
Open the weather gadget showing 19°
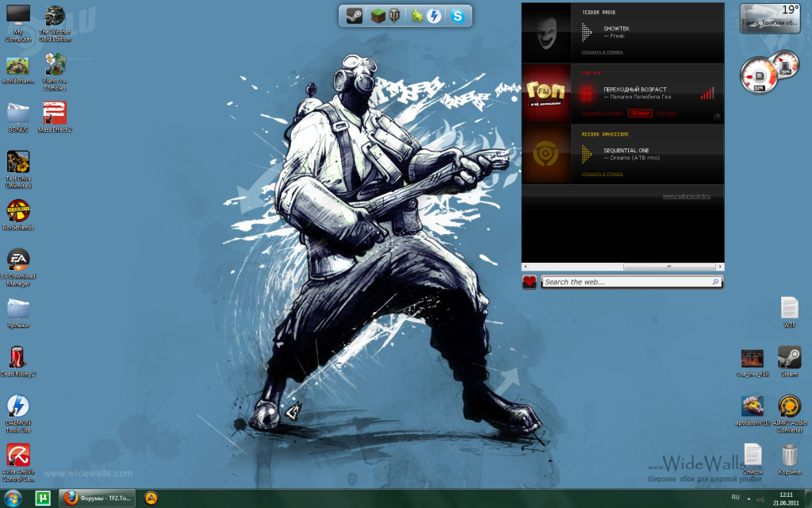coord(771,18)
